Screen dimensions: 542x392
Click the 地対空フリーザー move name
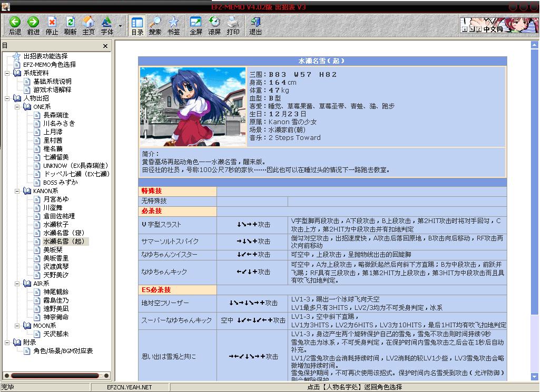165,303
